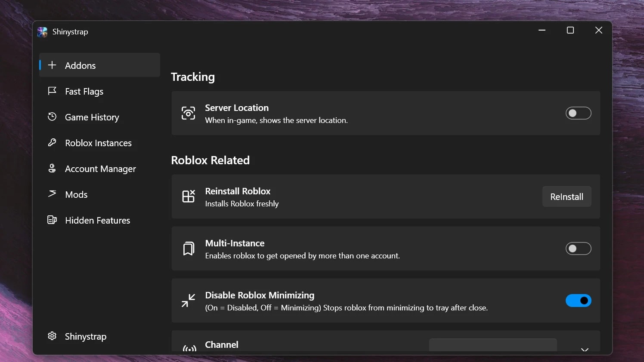Open Hidden Features page
The image size is (644, 362).
click(x=99, y=220)
